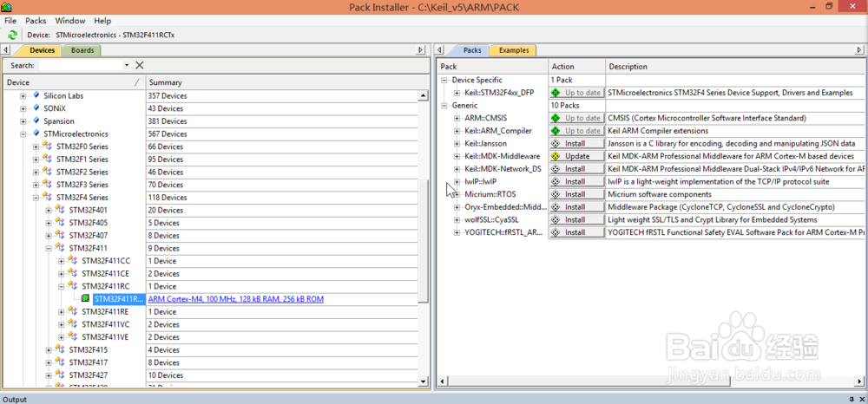Screen dimensions: 868x404
Task: Close the Output panel with its x icon
Action: click(862, 399)
